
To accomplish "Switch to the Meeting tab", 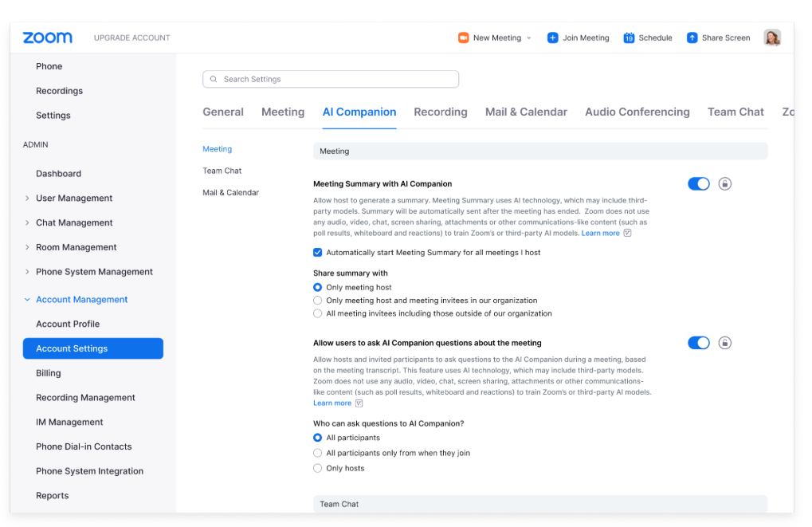I will click(x=283, y=112).
